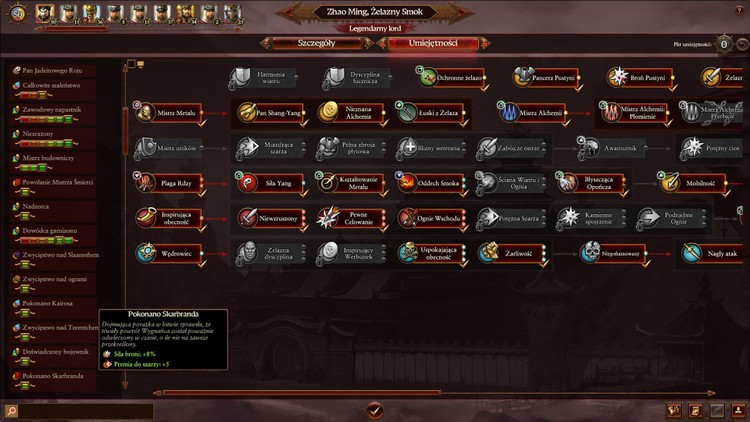Toggle the small square checkbox above skill tree

tap(131, 63)
